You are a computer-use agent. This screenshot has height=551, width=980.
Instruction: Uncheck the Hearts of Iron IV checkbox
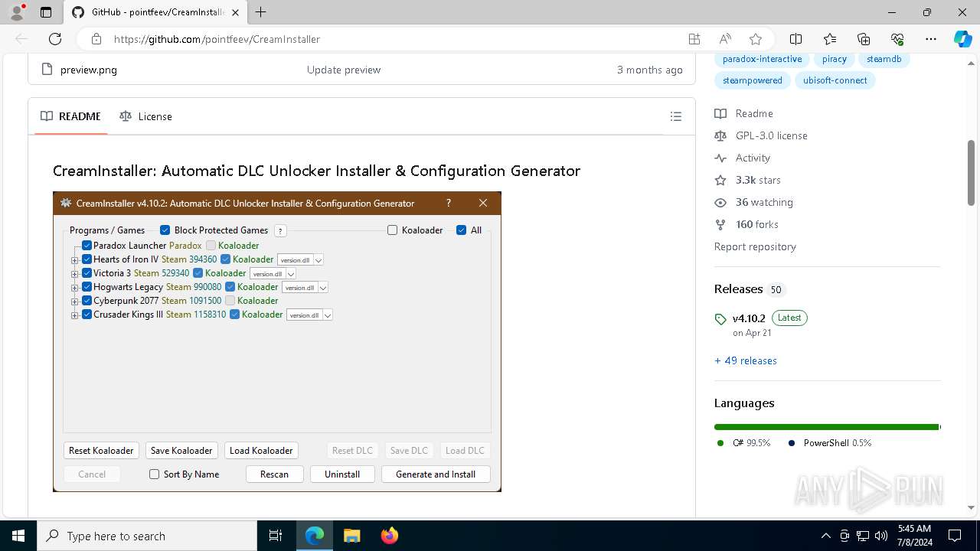coord(87,259)
